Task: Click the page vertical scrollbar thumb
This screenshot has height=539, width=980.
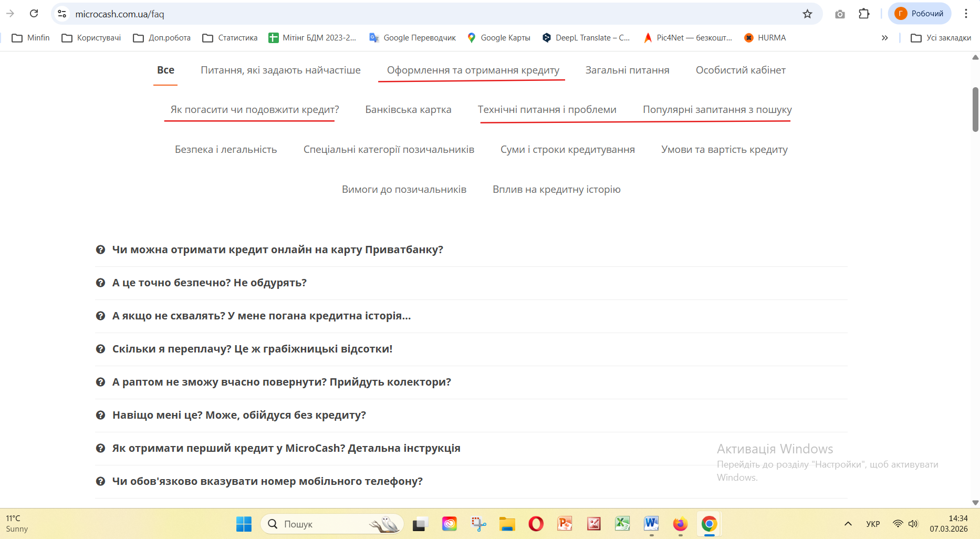Action: [975, 109]
